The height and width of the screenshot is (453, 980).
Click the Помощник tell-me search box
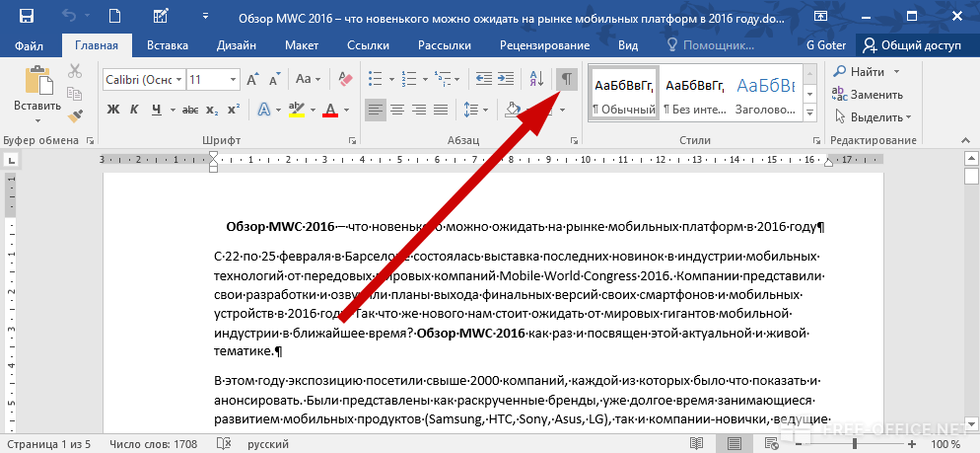click(x=711, y=45)
